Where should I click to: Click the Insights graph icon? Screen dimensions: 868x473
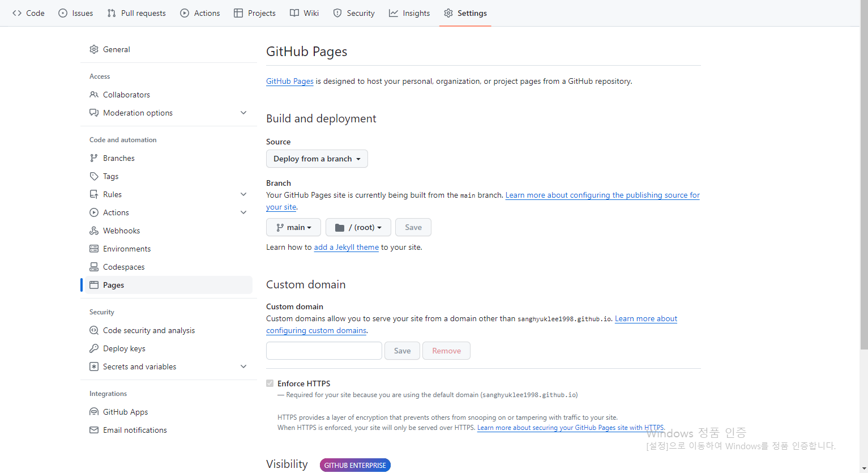click(x=394, y=13)
